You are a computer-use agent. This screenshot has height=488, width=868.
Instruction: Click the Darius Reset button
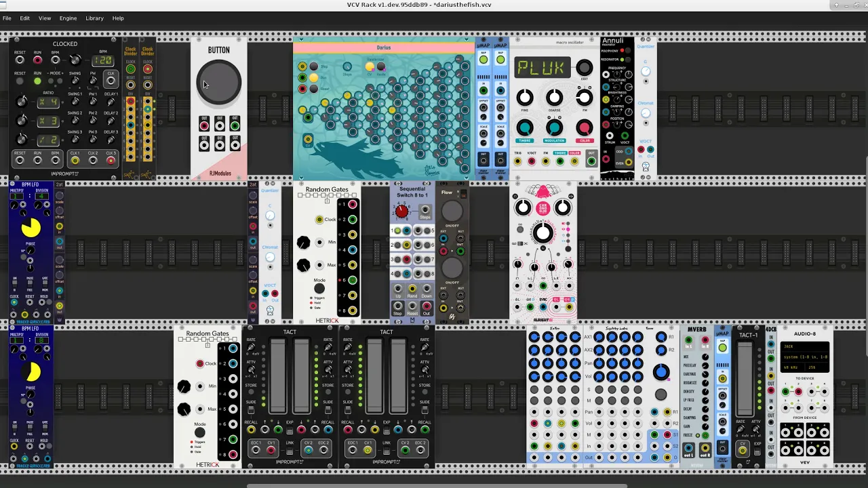tap(313, 89)
